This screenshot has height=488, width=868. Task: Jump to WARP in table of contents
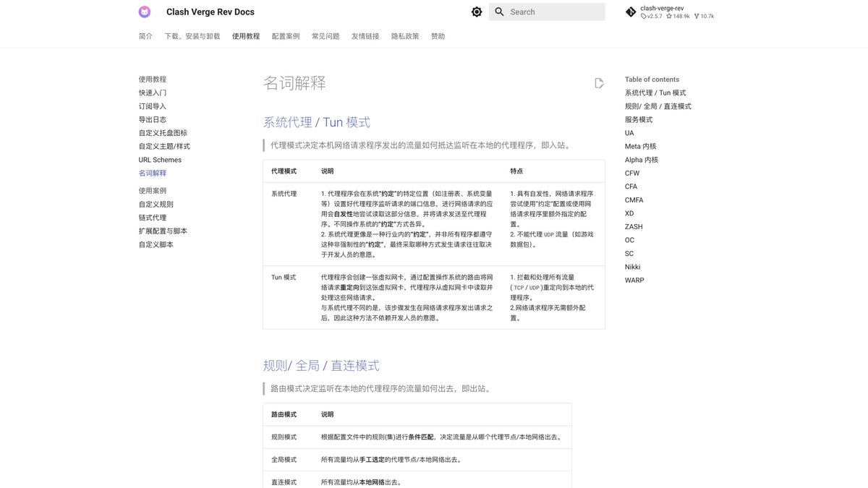(x=634, y=280)
